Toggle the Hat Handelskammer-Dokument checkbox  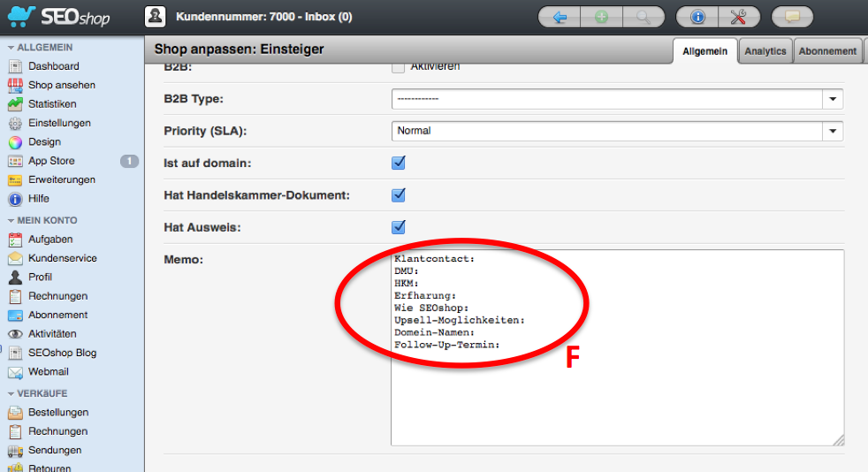pyautogui.click(x=399, y=194)
